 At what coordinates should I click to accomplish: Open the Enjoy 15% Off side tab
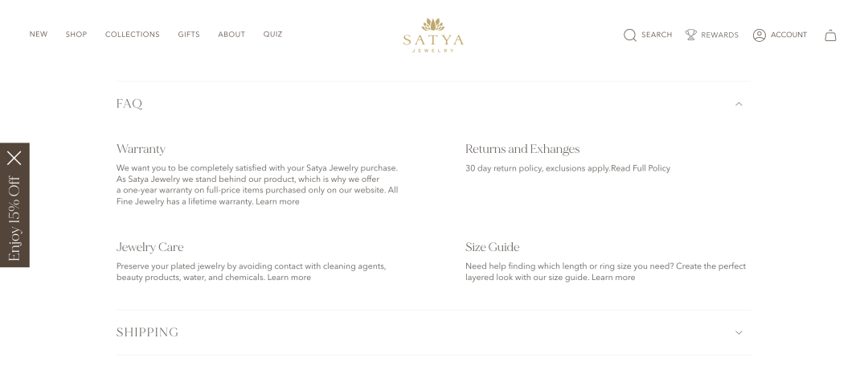14,219
